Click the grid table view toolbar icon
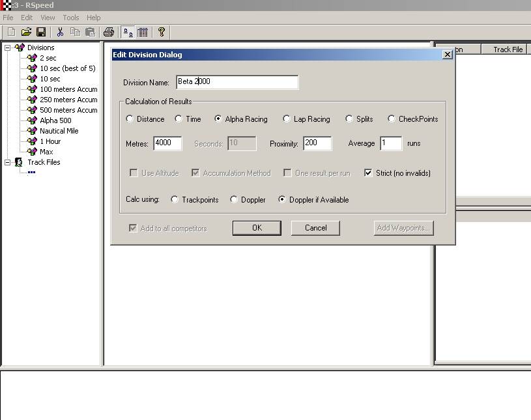Screen dimensions: 531x420 [143, 32]
